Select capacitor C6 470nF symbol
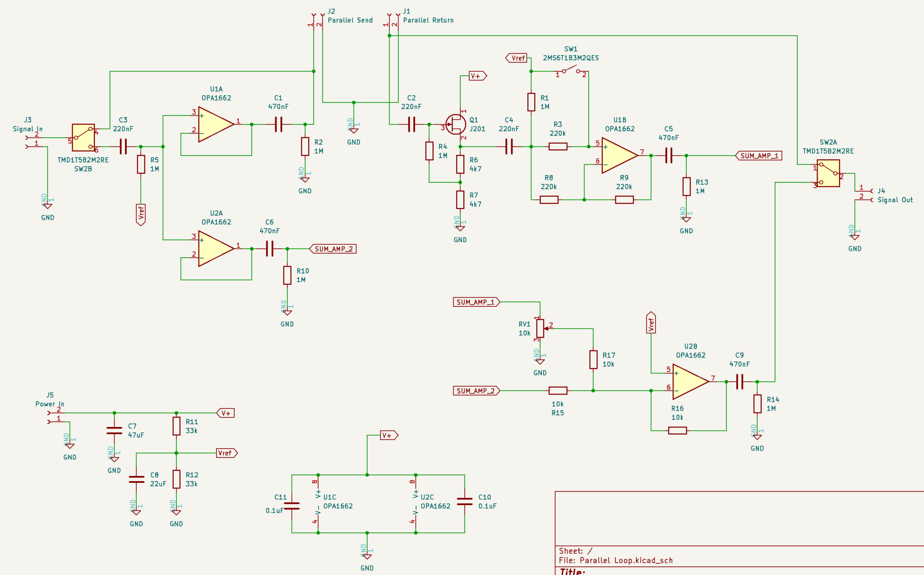924x575 pixels. pos(269,248)
